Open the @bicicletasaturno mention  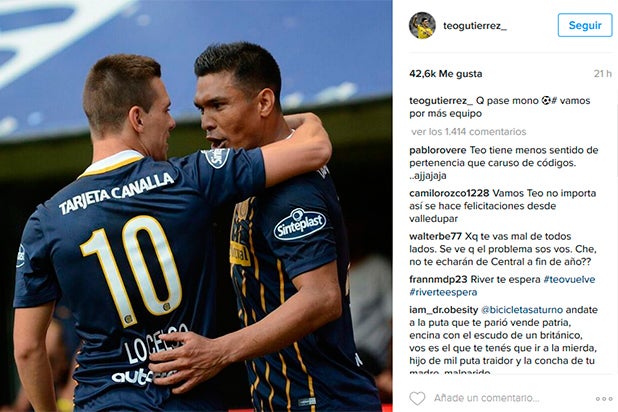coord(522,310)
